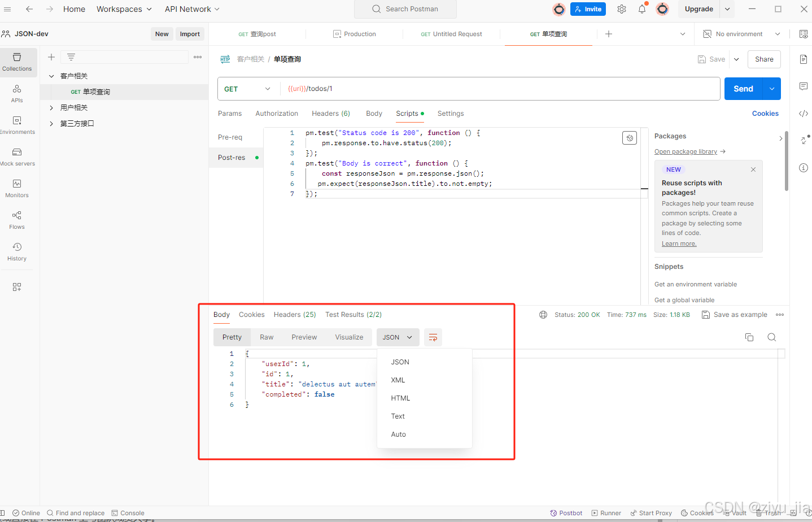Switch to the Authorization tab
This screenshot has height=522, width=812.
coord(277,114)
